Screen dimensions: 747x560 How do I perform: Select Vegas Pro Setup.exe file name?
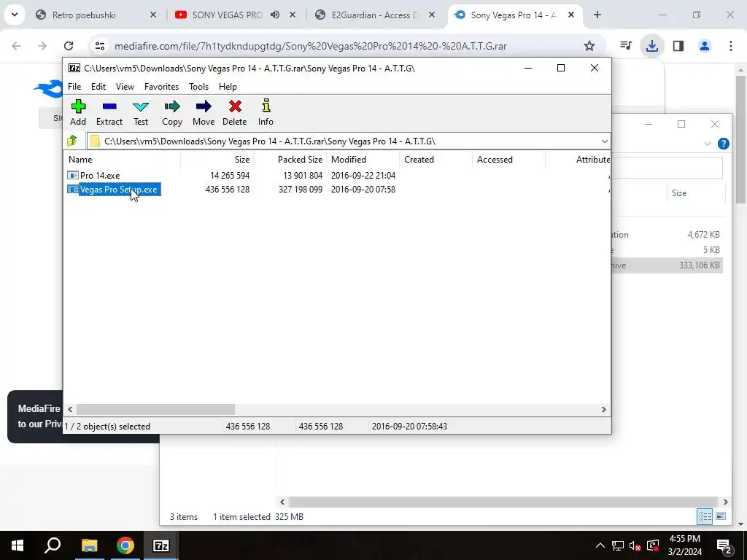[119, 190]
